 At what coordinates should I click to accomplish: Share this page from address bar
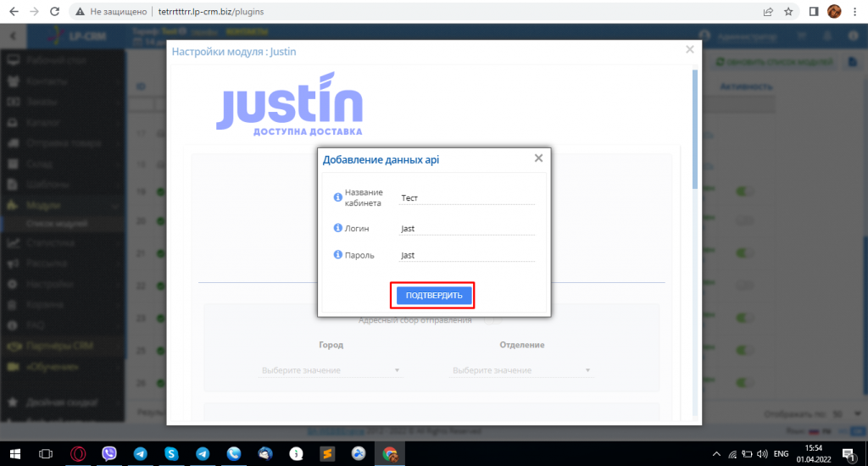pyautogui.click(x=768, y=12)
